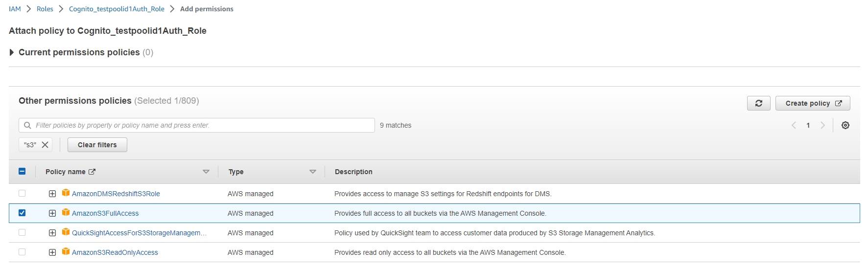Expand Current permissions policies section

coord(12,52)
